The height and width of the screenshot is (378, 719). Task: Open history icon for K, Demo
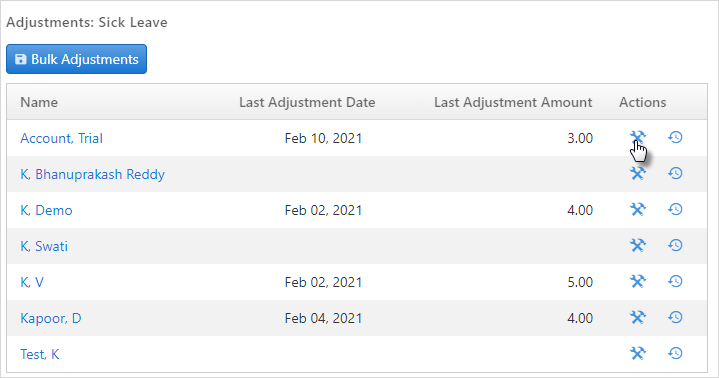point(675,209)
